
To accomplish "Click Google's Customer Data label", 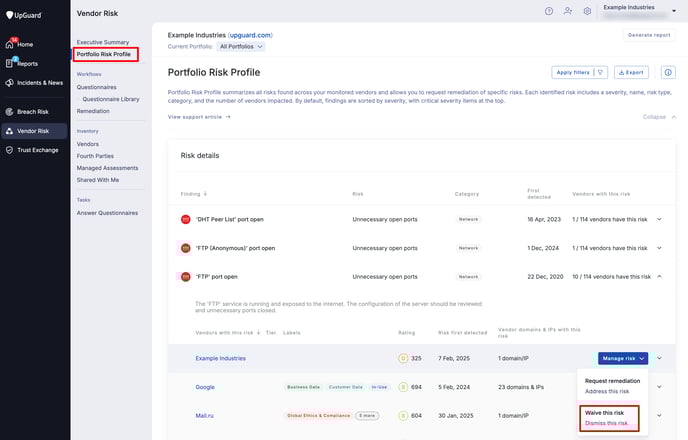I will (346, 387).
